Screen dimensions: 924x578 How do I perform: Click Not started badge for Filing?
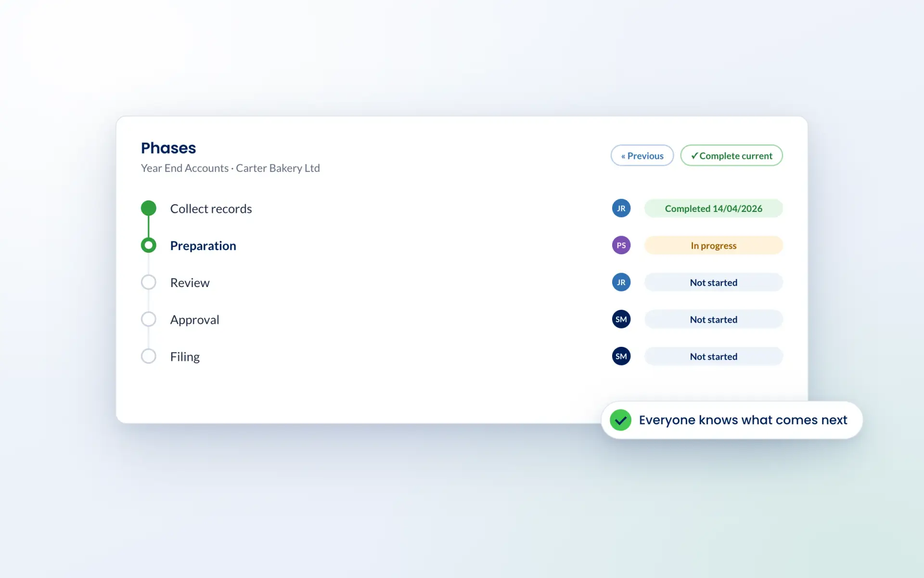tap(714, 356)
